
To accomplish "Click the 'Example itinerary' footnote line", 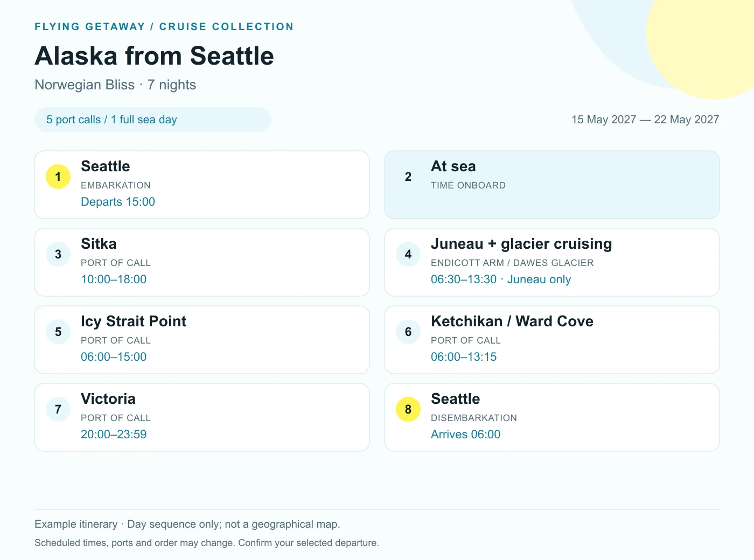I will click(187, 524).
